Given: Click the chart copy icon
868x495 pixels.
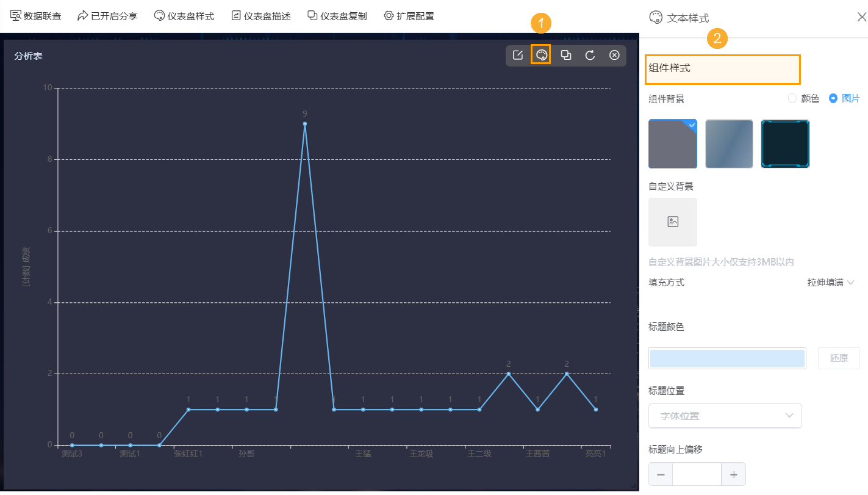Looking at the screenshot, I should [x=565, y=55].
